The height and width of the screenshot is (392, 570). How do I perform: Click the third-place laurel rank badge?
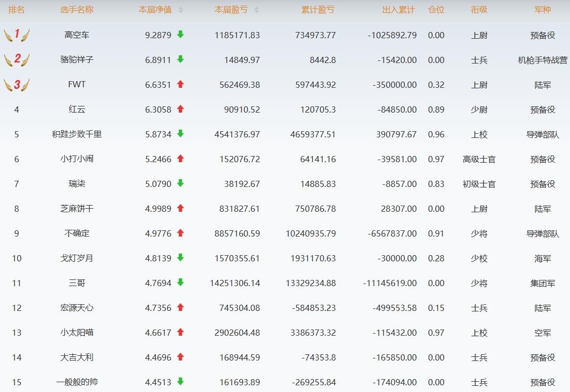(17, 84)
